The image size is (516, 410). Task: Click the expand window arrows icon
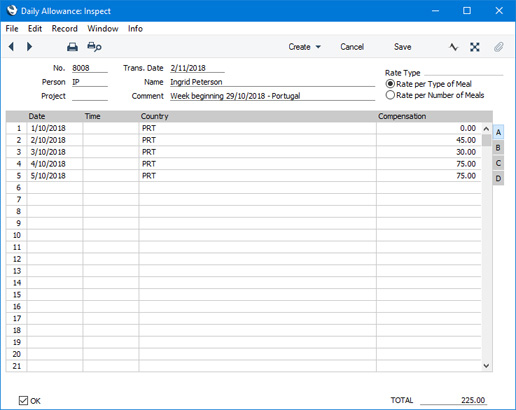coord(475,47)
